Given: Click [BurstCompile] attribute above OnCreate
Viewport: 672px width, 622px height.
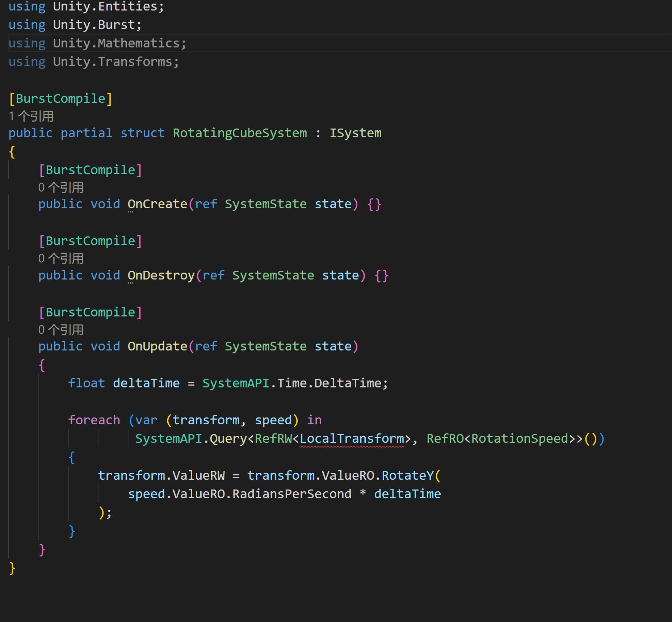Looking at the screenshot, I should coord(91,170).
